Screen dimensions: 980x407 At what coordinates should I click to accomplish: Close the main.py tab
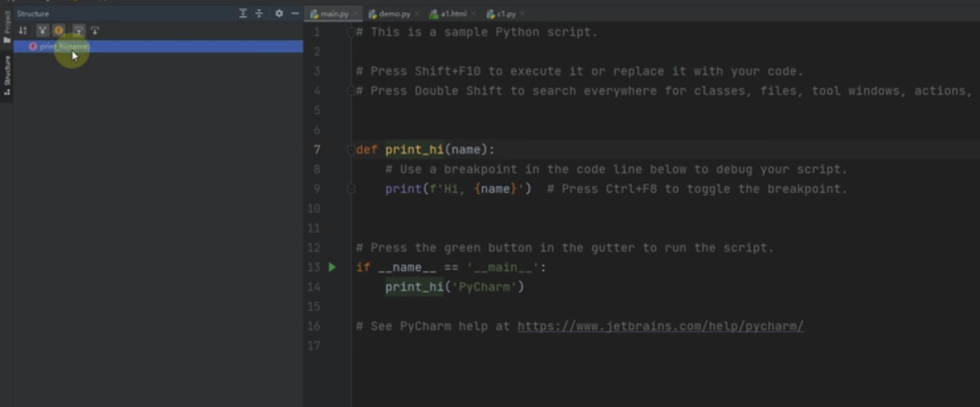tap(355, 14)
